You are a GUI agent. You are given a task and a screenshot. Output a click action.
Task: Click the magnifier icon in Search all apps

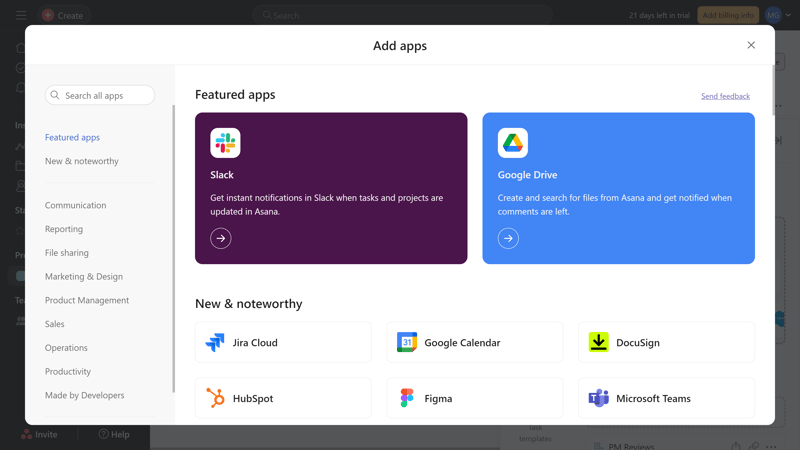[x=55, y=95]
